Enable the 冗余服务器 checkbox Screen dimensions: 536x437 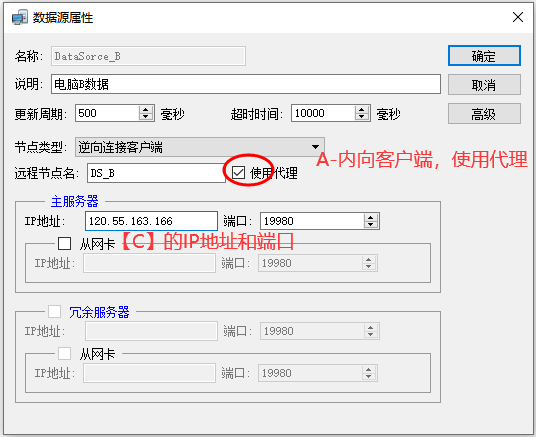tap(54, 312)
